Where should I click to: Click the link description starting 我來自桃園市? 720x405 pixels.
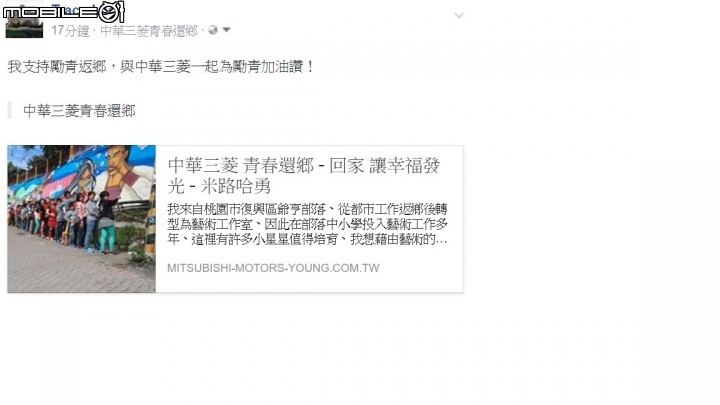pos(307,225)
